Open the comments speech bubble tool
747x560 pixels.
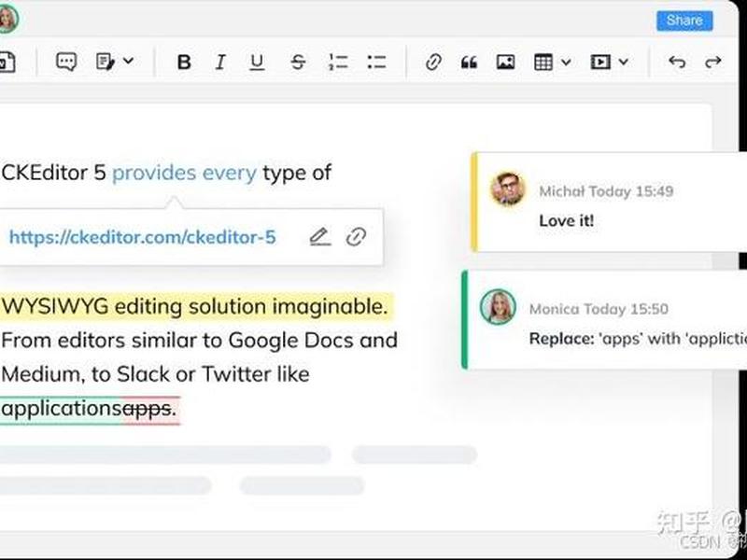[65, 62]
